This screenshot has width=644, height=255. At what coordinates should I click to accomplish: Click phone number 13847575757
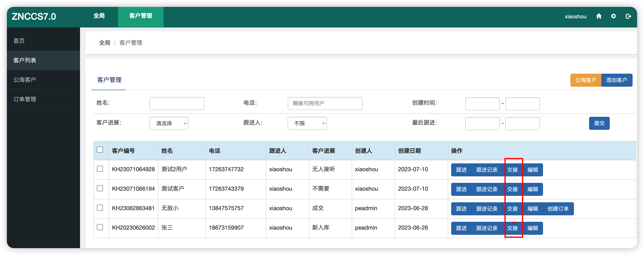click(x=226, y=208)
